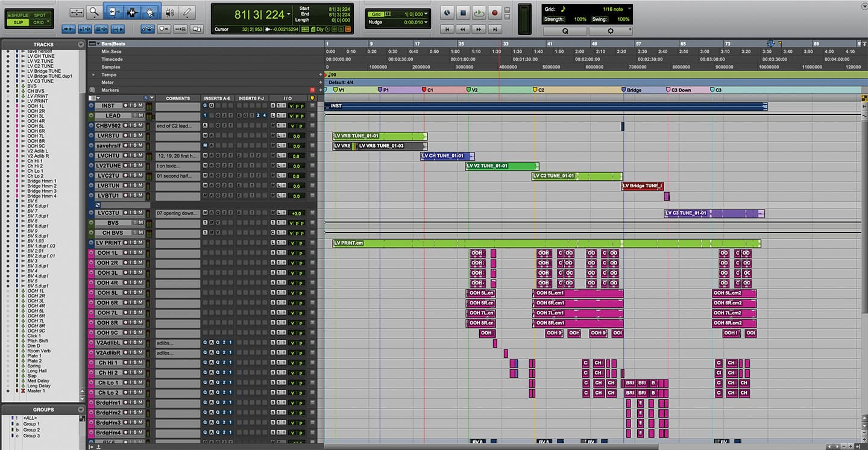Click the COMMENTS column header
The height and width of the screenshot is (450, 868).
click(177, 98)
